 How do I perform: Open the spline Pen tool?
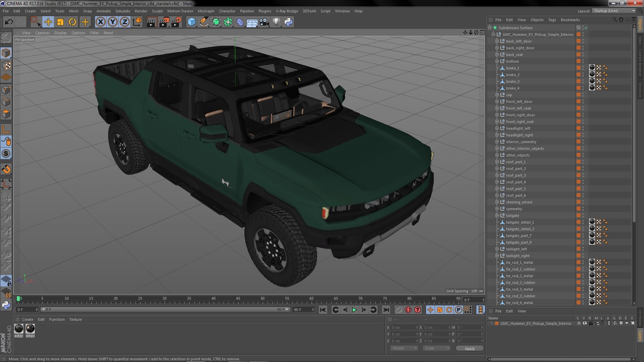(x=204, y=22)
